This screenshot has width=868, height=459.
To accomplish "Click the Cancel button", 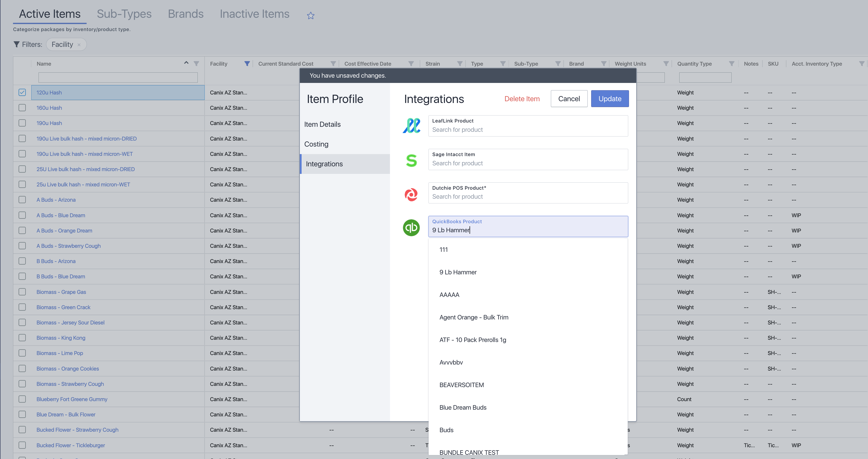I will click(569, 98).
